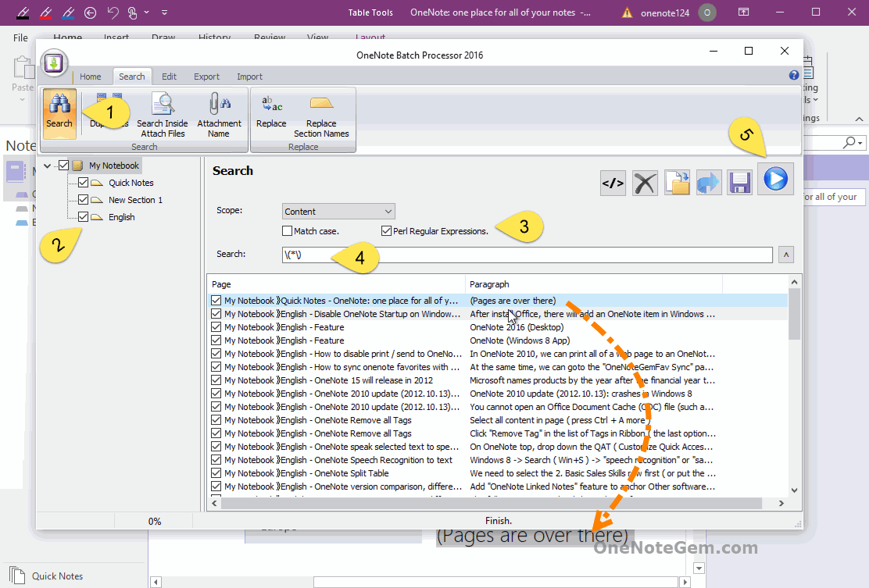
Task: Click results scroll right arrow
Action: coord(781,504)
